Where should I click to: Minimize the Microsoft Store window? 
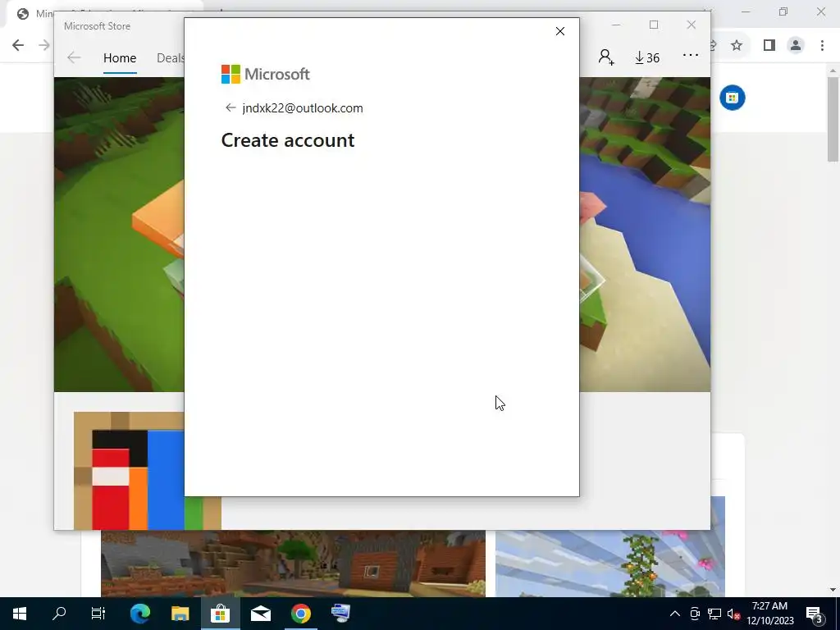point(616,25)
